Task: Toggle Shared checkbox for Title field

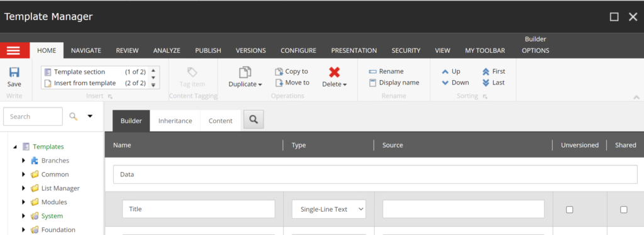Action: [x=623, y=209]
